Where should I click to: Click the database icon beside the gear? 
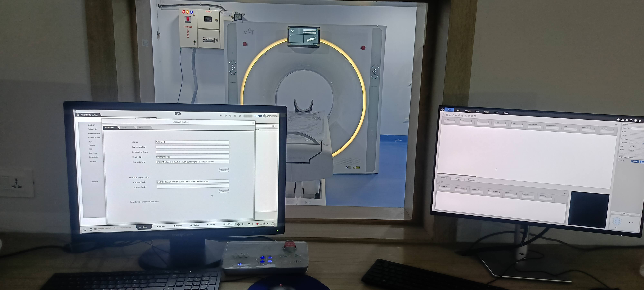(x=635, y=121)
